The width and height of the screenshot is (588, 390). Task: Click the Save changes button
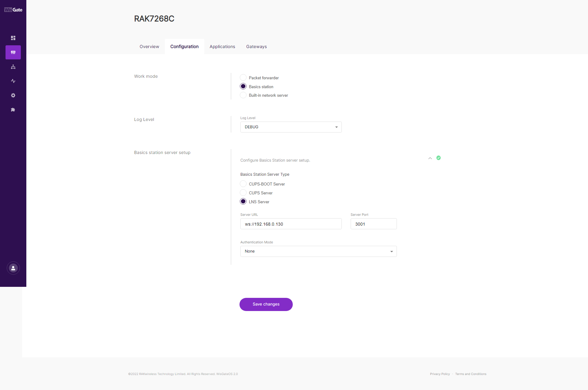pos(266,304)
